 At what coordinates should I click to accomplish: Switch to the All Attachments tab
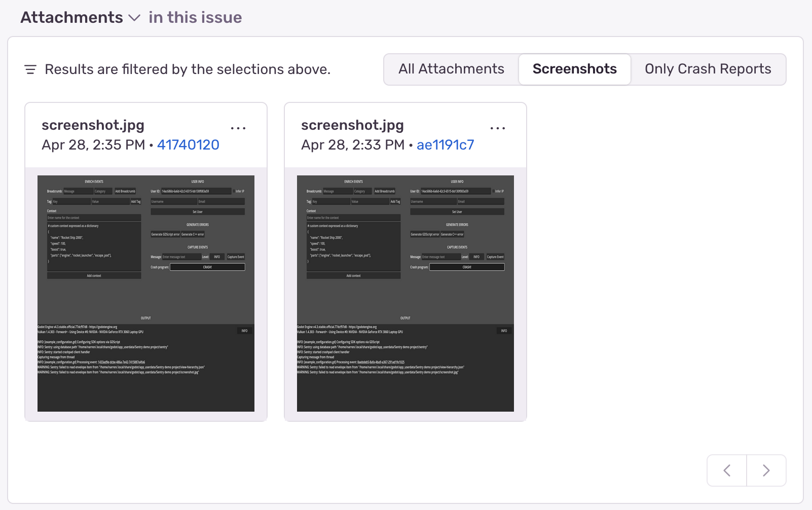(x=451, y=69)
